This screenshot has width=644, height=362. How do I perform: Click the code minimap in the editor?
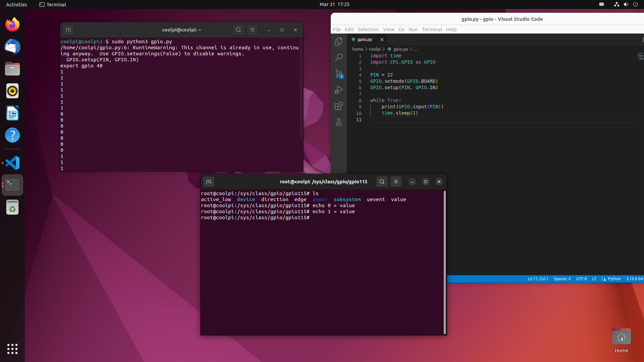tap(640, 56)
